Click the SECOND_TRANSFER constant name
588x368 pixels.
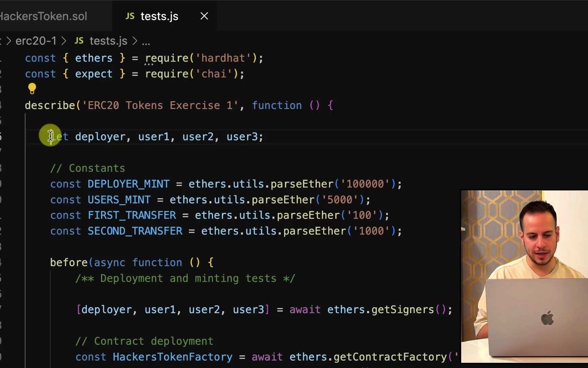135,231
